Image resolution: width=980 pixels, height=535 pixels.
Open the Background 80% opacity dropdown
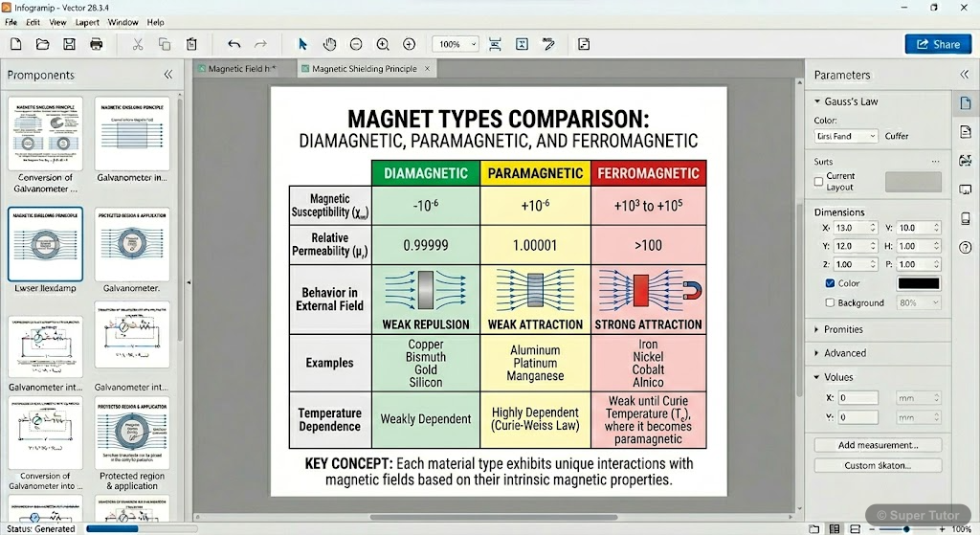919,302
